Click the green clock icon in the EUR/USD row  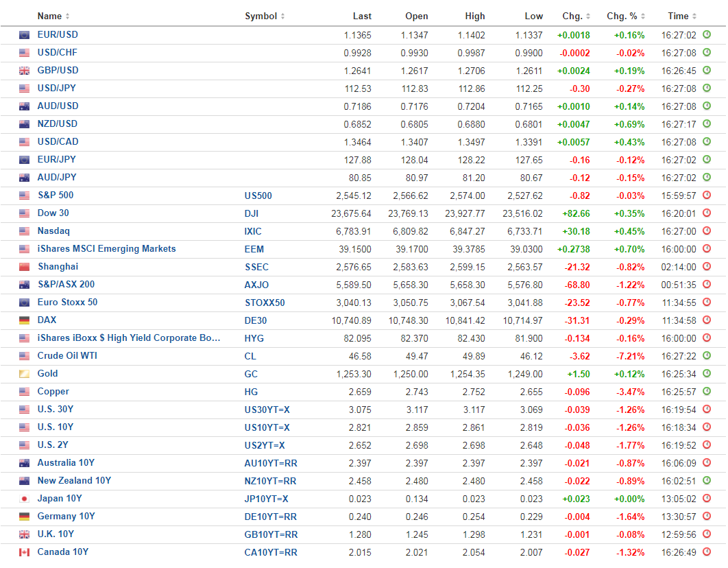click(707, 35)
